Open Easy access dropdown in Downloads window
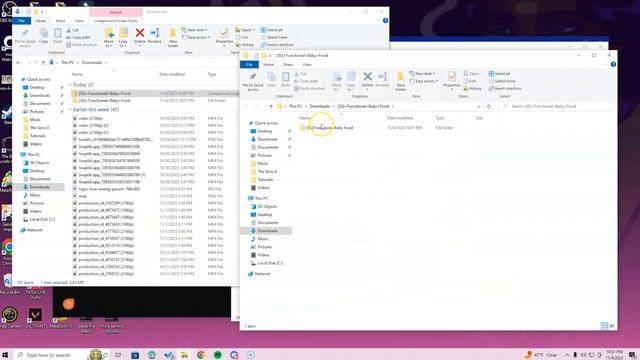Image resolution: width=640 pixels, height=360 pixels. (196, 37)
